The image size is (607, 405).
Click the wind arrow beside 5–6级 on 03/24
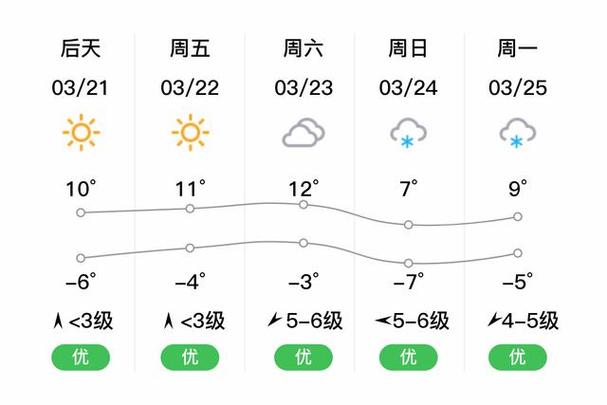click(382, 321)
